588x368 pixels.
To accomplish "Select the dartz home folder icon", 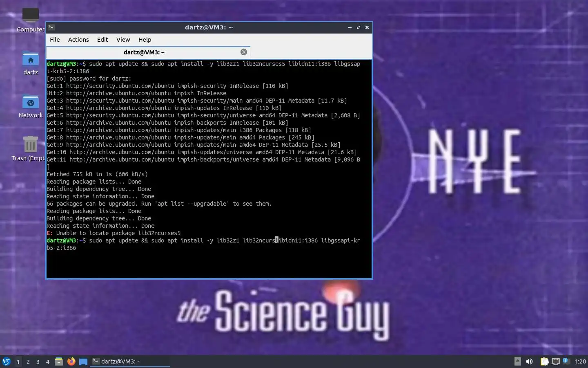I will [31, 63].
